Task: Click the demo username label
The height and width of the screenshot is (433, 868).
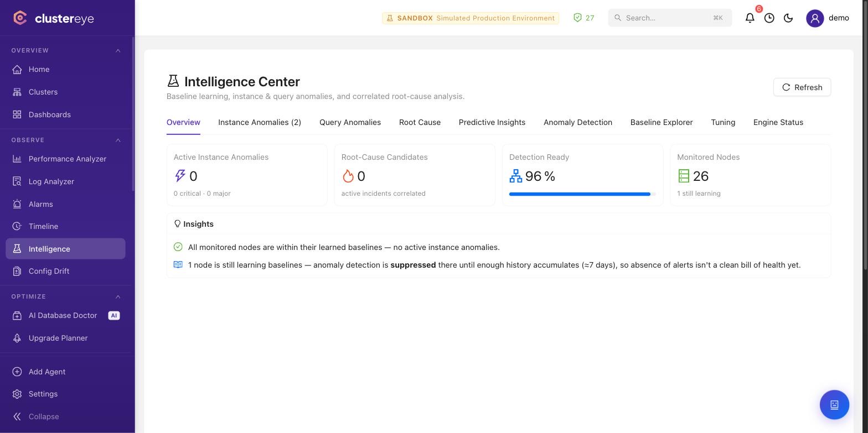Action: pos(839,18)
